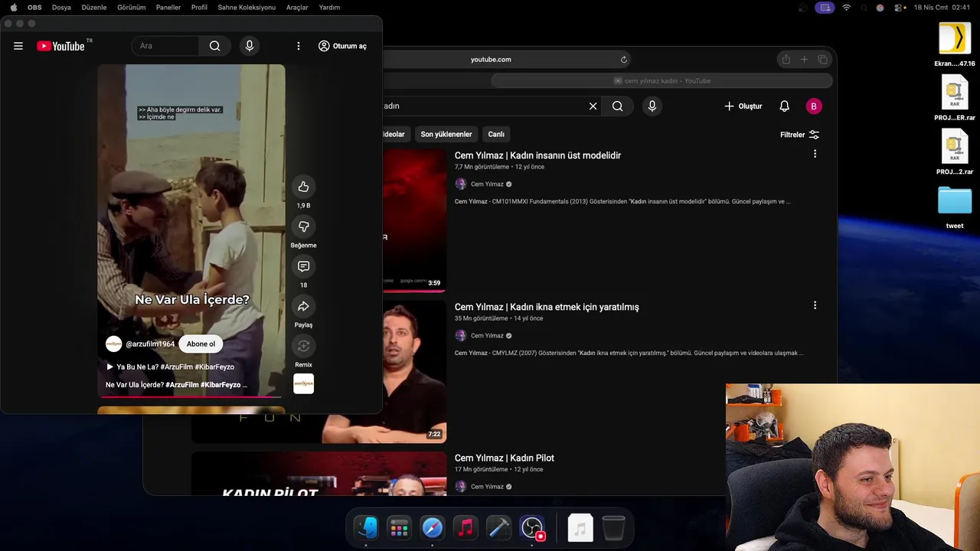Open the @arzufilm1964 channel avatar
This screenshot has height=551, width=980.
(113, 344)
